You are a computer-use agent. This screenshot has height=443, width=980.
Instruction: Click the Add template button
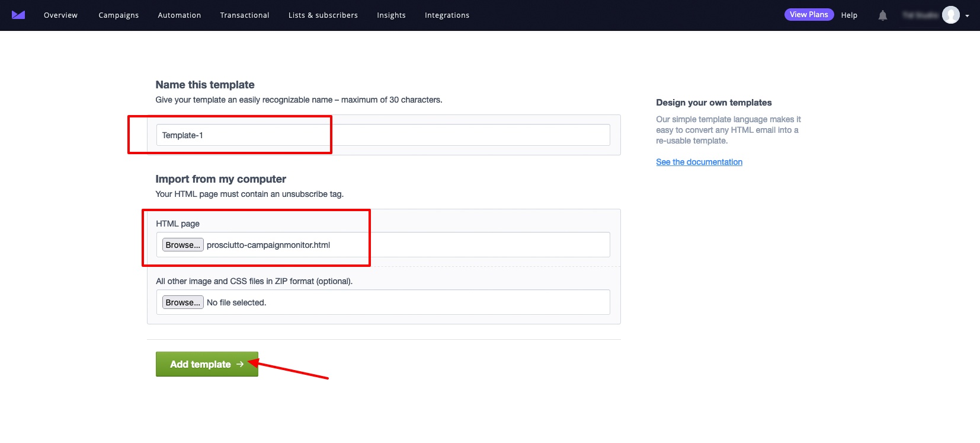(207, 364)
